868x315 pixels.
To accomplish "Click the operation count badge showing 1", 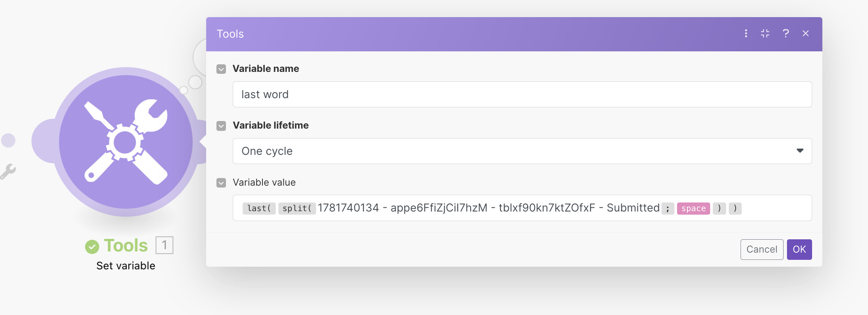I will 164,245.
